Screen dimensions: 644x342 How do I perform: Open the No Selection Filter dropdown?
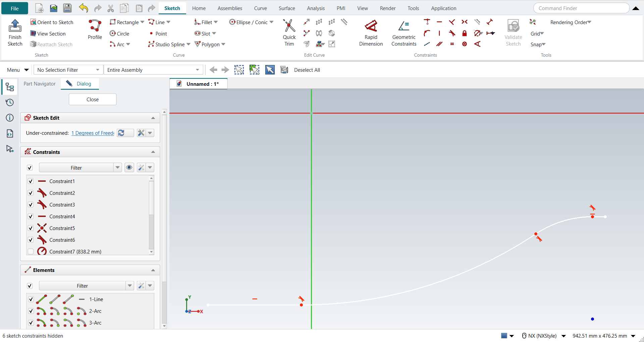68,70
